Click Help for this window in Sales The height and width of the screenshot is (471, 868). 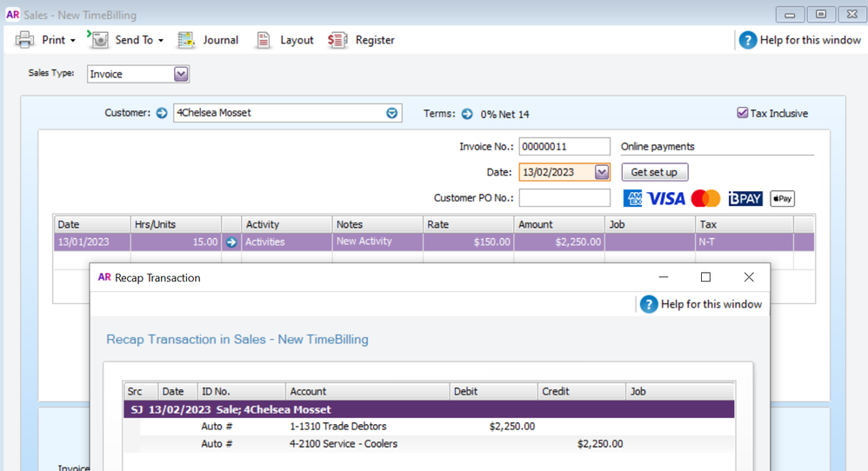coord(799,40)
